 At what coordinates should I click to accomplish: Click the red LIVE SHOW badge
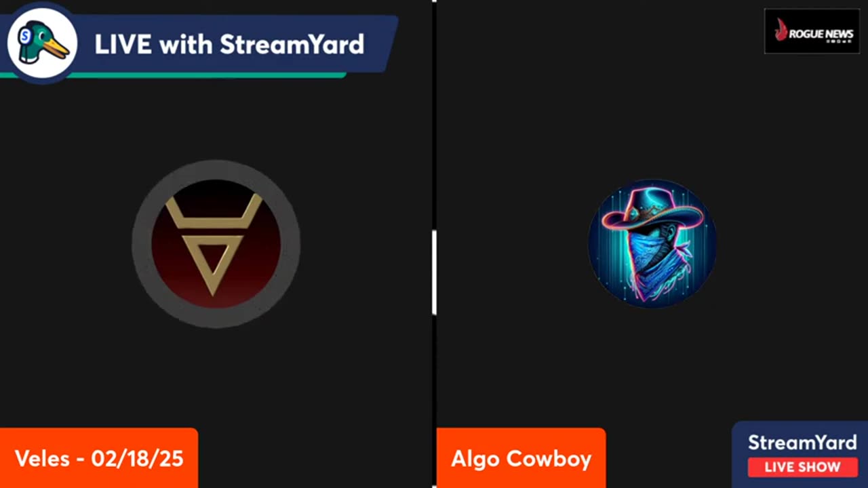coord(802,467)
